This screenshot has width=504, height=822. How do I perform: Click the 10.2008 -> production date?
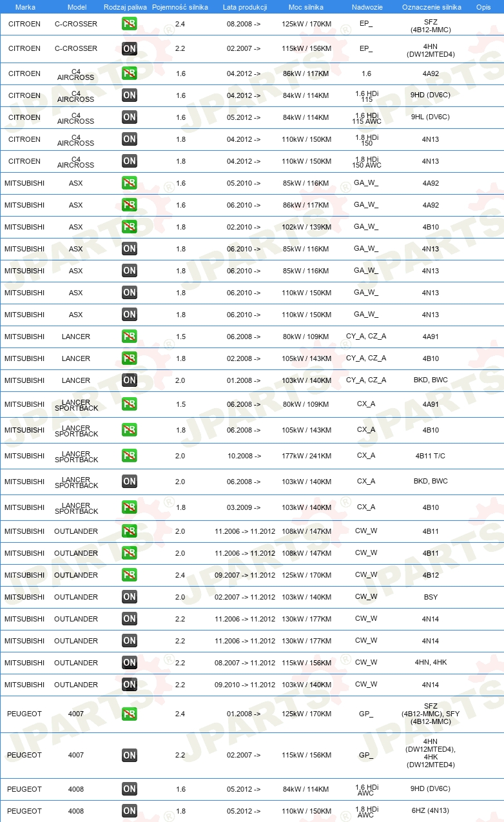tap(244, 456)
